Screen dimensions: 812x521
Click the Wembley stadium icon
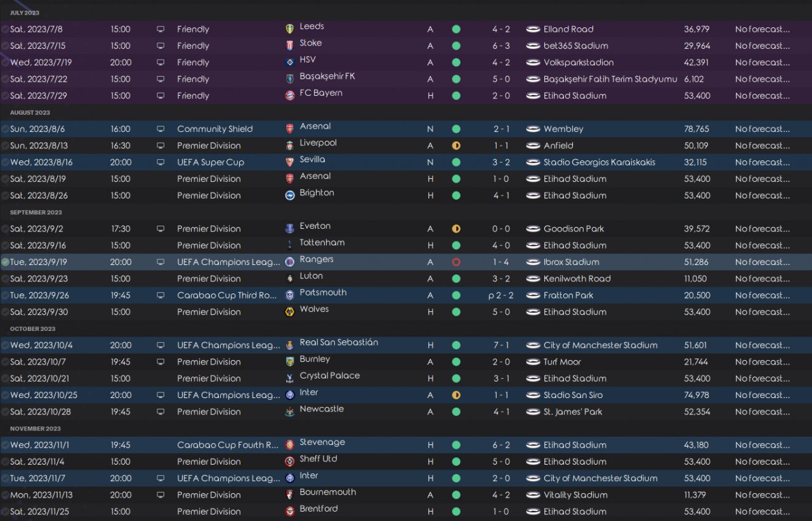coord(533,129)
